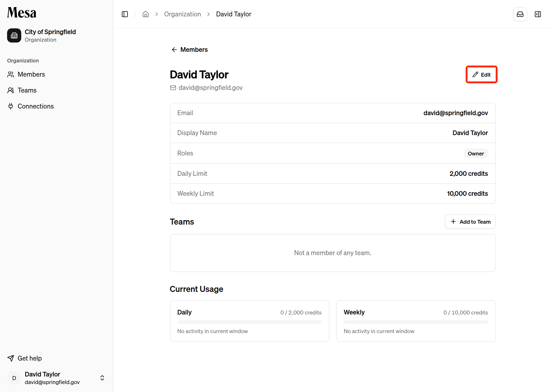Open the inbox icon in header
The image size is (552, 392).
click(x=520, y=14)
